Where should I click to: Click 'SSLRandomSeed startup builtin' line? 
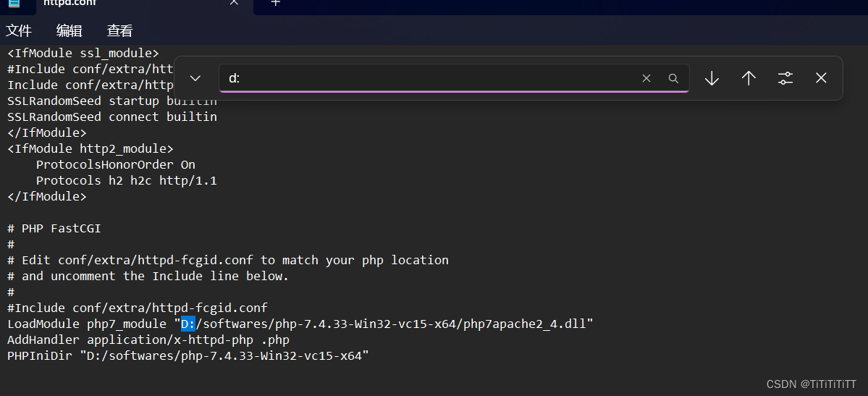[111, 101]
